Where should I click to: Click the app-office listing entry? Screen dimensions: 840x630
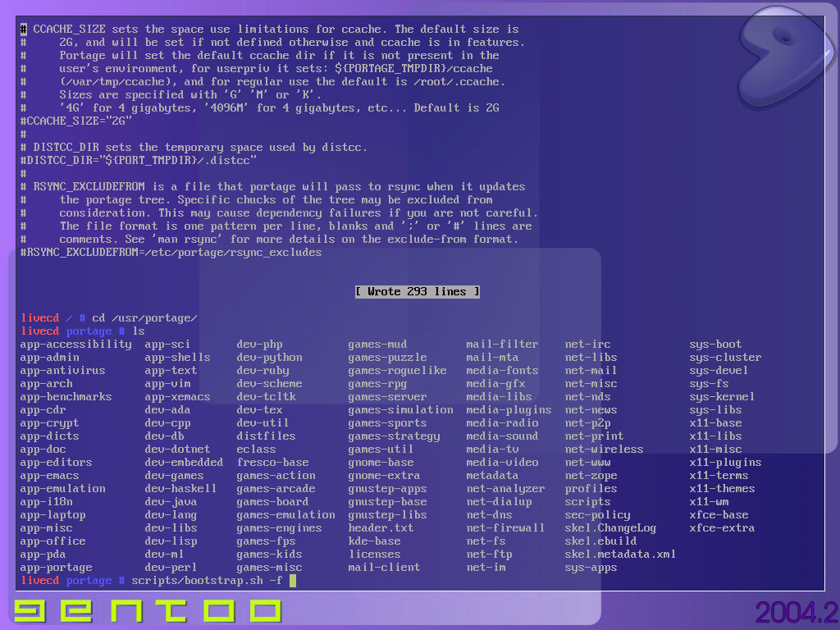[53, 541]
